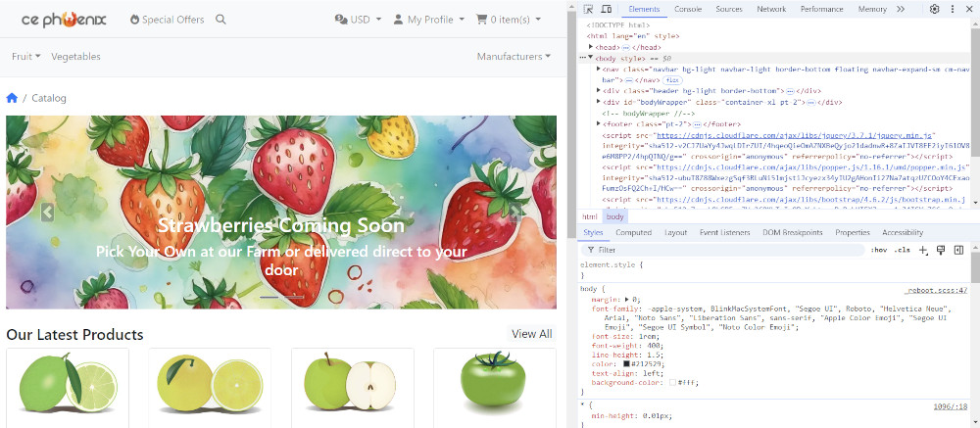
Task: Open the 0 item(s) cart dropdown
Action: point(509,20)
